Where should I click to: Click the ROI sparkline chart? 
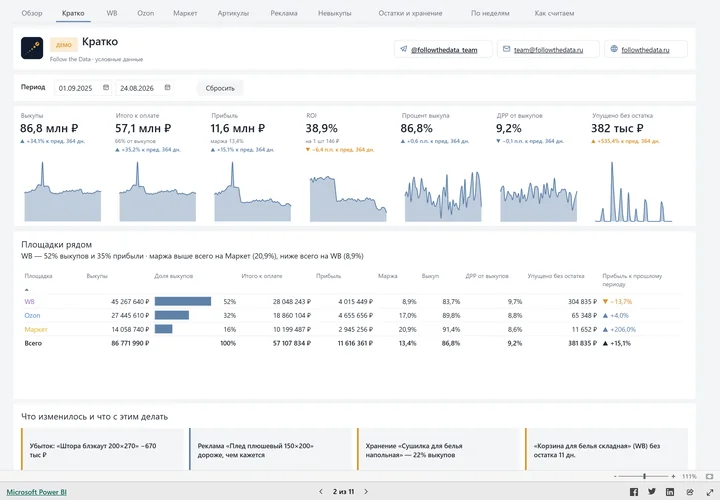click(348, 198)
